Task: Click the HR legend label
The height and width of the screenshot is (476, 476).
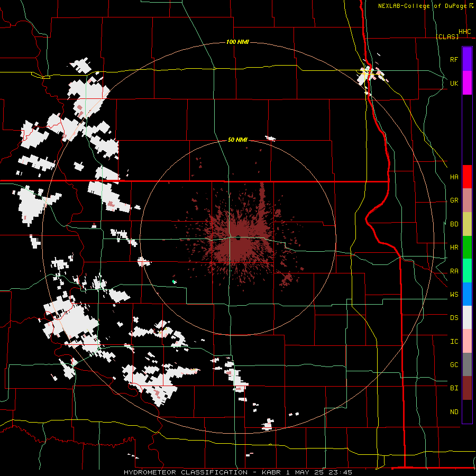Action: click(x=454, y=248)
